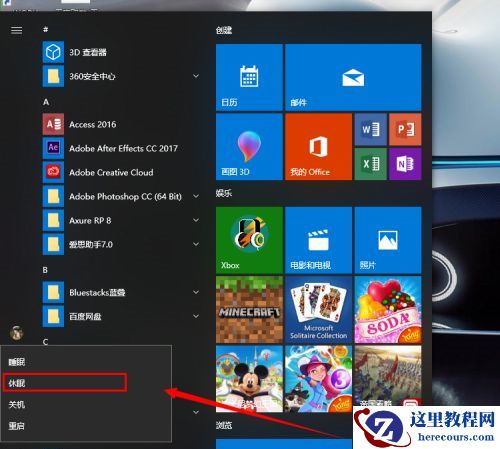Choose 关机 to shut down
This screenshot has height=449, width=500.
pyautogui.click(x=86, y=404)
